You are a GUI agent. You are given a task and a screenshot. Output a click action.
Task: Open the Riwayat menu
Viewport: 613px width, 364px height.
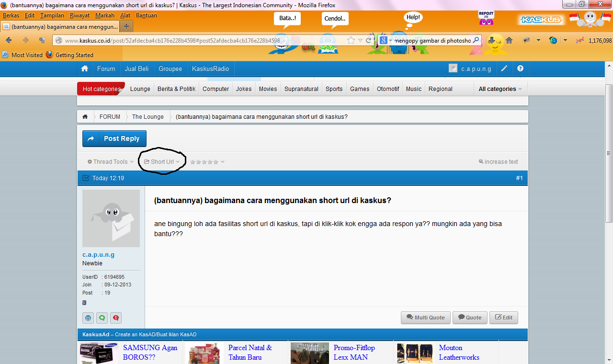tap(80, 15)
